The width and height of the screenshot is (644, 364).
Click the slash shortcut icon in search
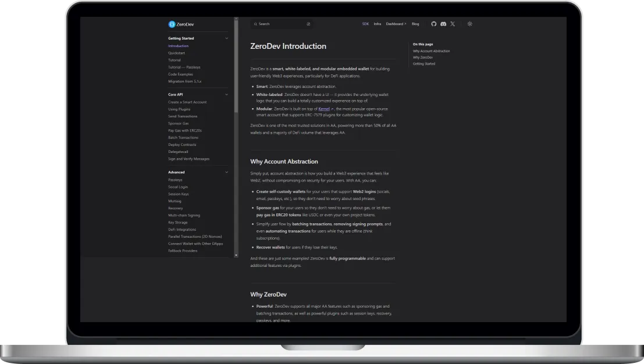click(x=308, y=24)
